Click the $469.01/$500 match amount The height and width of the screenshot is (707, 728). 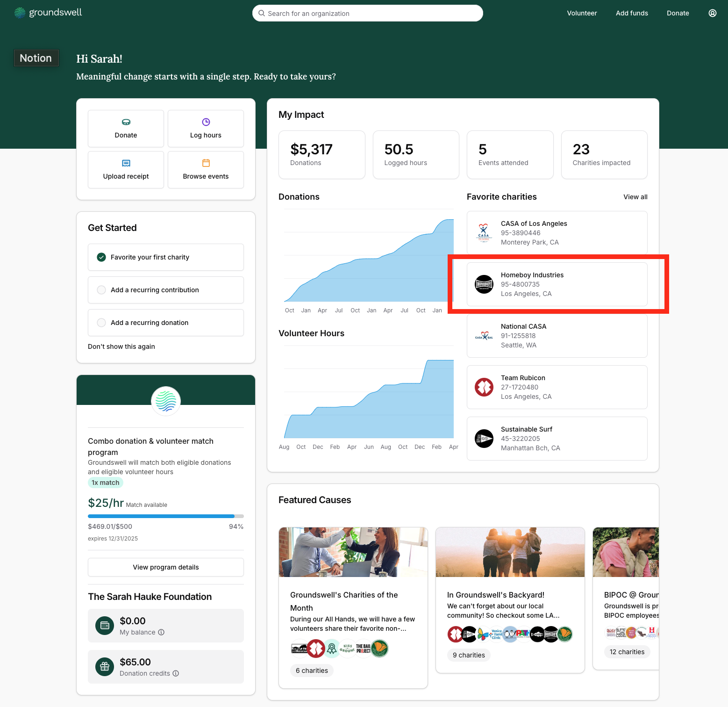[110, 527]
